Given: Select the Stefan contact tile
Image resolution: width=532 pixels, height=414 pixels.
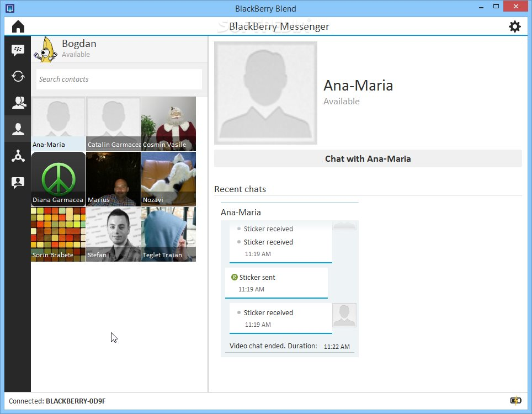Looking at the screenshot, I should click(x=113, y=234).
